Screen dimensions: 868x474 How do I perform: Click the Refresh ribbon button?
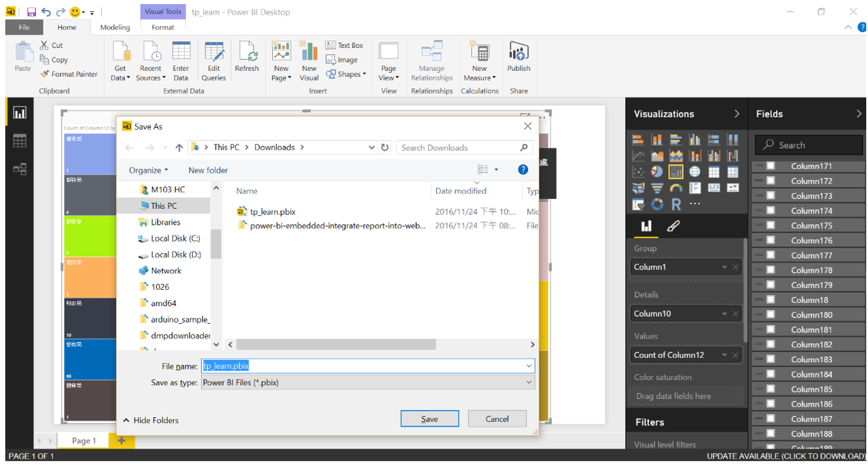(x=246, y=57)
